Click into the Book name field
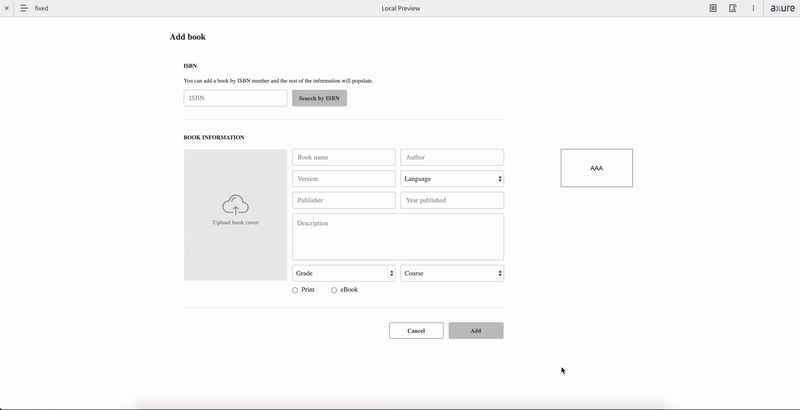 click(x=343, y=157)
